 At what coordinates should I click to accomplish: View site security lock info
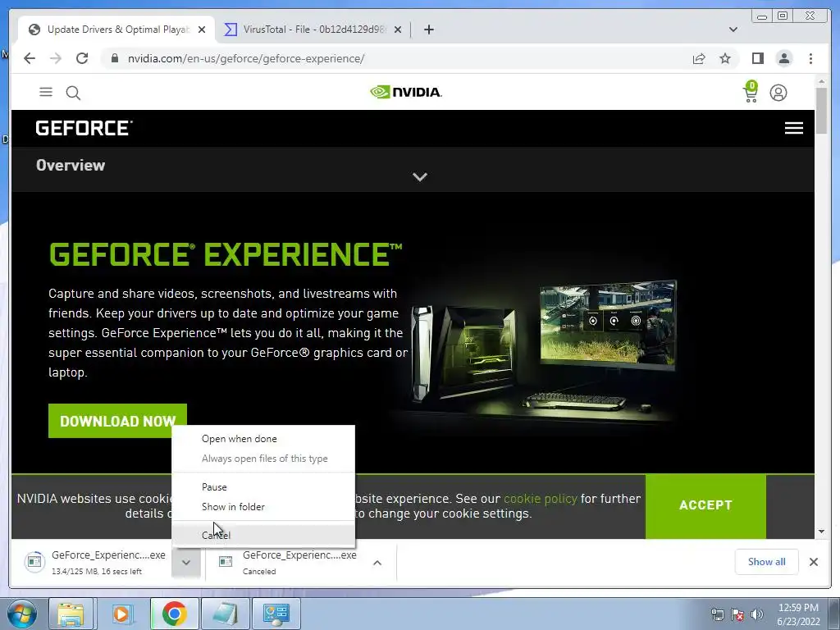pyautogui.click(x=114, y=58)
